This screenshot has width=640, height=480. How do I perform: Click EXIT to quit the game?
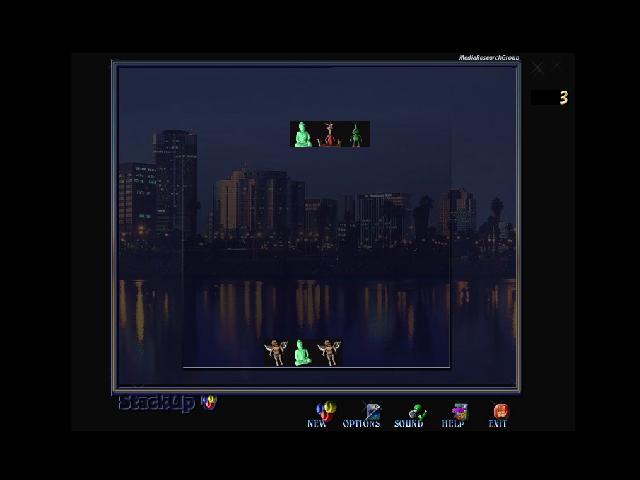point(498,414)
